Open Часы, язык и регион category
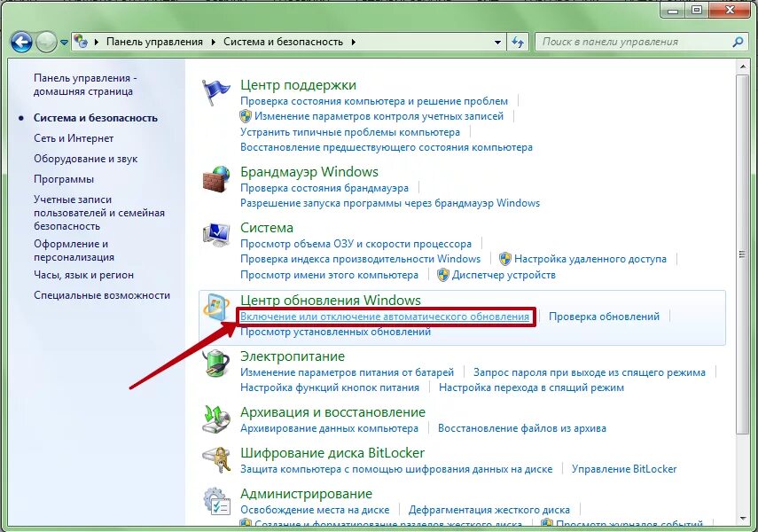Viewport: 758px width, 532px height. tap(83, 275)
